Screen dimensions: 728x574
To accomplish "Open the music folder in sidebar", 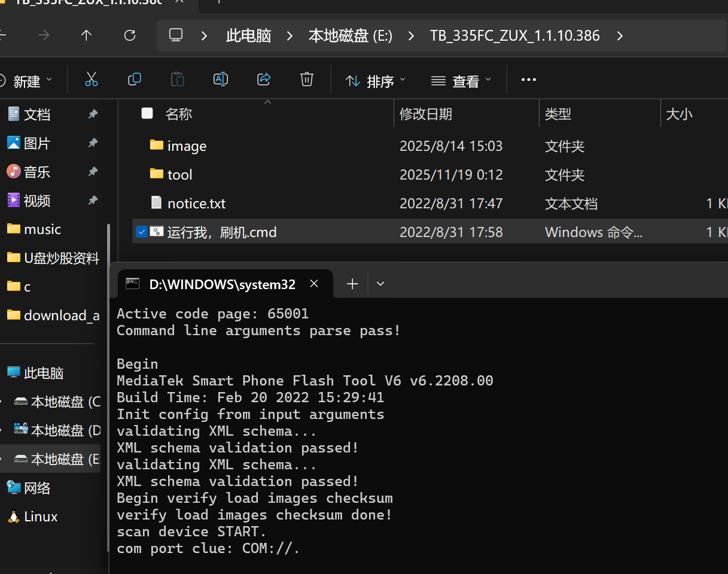I will pyautogui.click(x=42, y=229).
